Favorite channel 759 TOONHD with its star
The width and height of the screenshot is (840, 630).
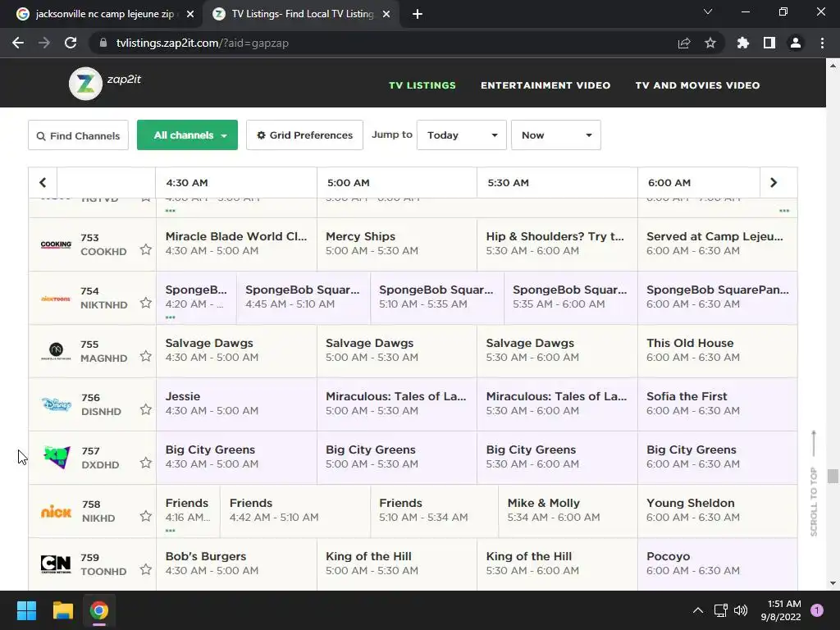(x=146, y=569)
